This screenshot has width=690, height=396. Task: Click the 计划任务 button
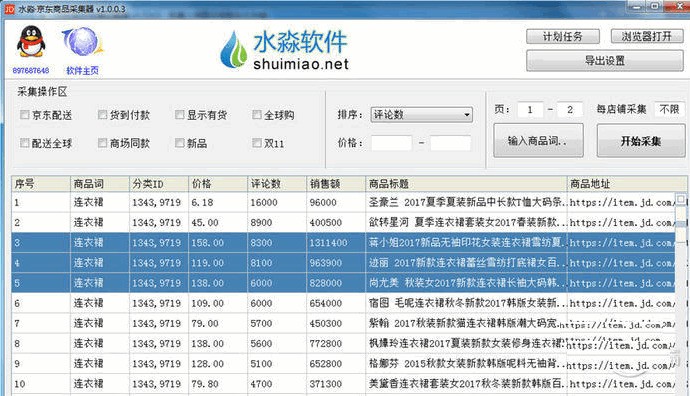(563, 37)
